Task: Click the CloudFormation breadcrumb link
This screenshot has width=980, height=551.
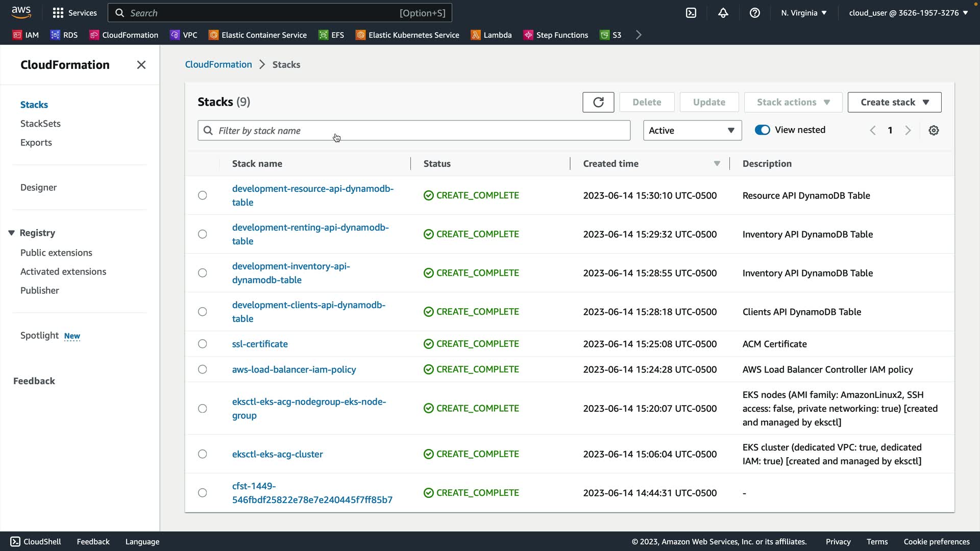Action: (218, 64)
